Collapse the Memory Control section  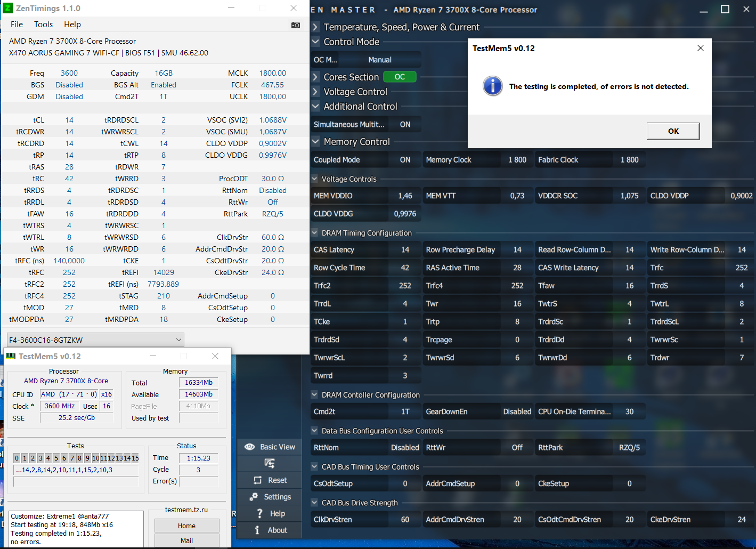pos(315,142)
